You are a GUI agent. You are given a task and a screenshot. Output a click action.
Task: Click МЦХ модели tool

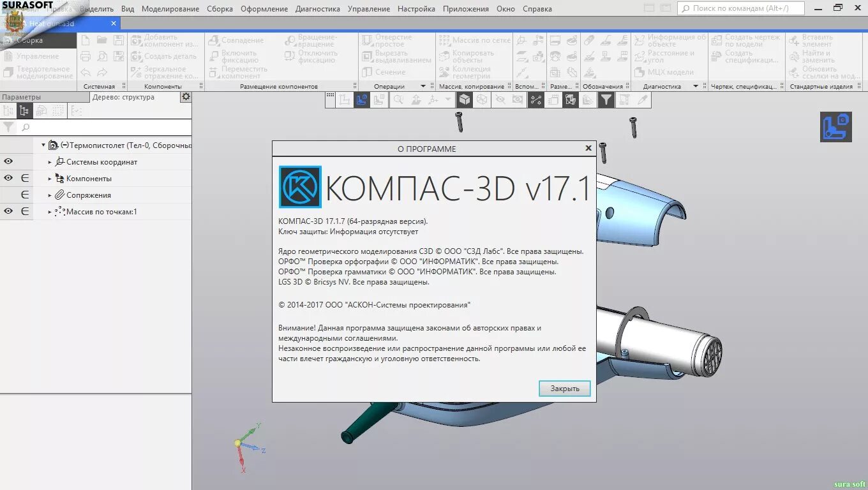664,72
